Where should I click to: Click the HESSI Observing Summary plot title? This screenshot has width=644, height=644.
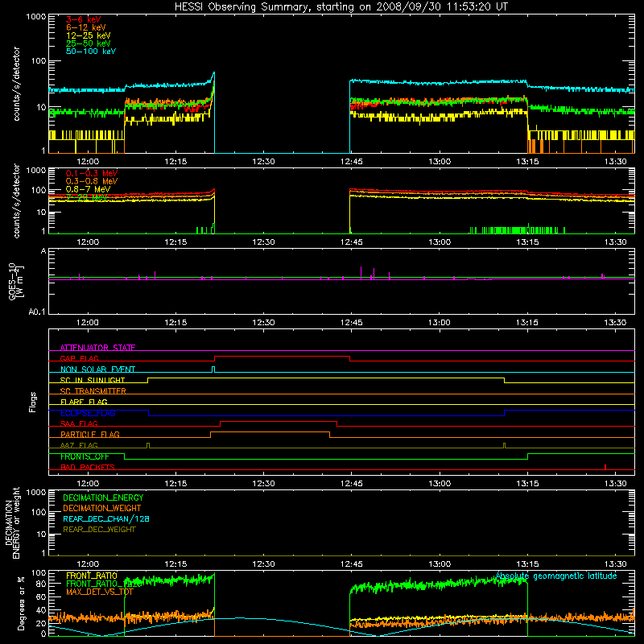[x=341, y=7]
